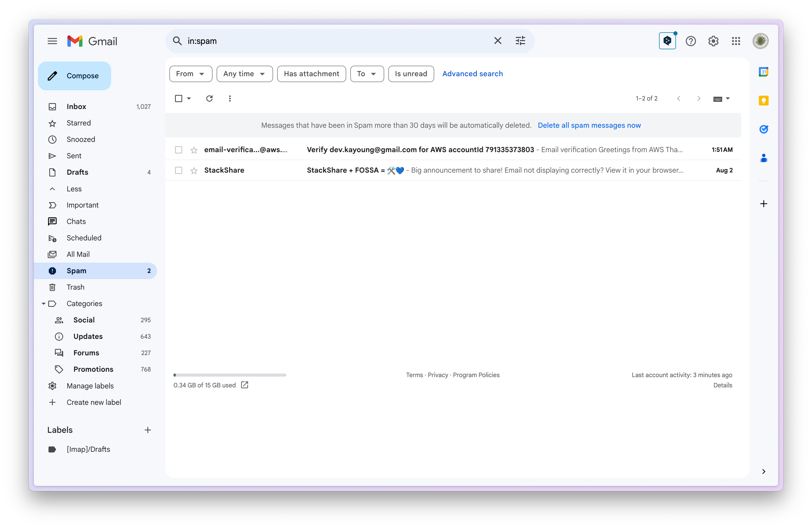
Task: Click the refresh icon above email list
Action: coord(209,99)
